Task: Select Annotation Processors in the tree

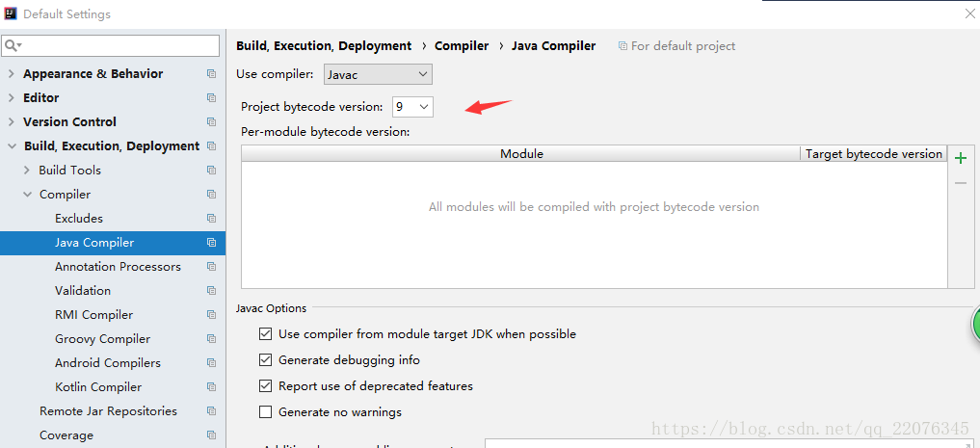Action: coord(118,267)
